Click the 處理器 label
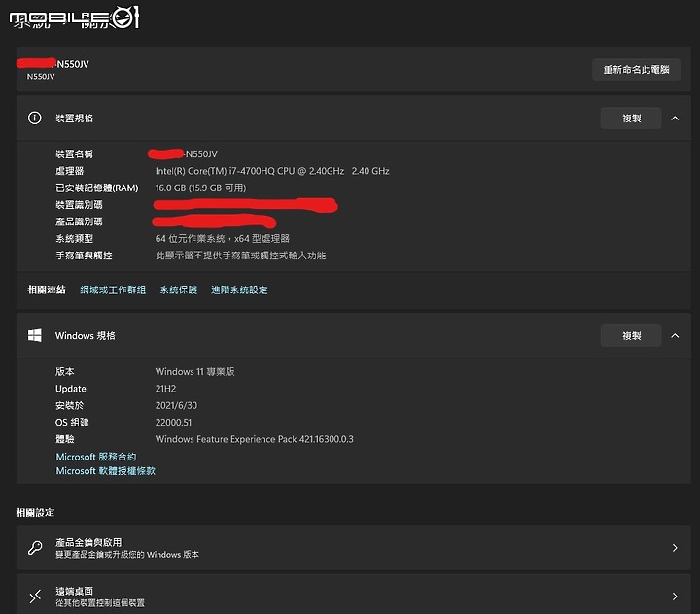700x614 pixels. (x=70, y=171)
